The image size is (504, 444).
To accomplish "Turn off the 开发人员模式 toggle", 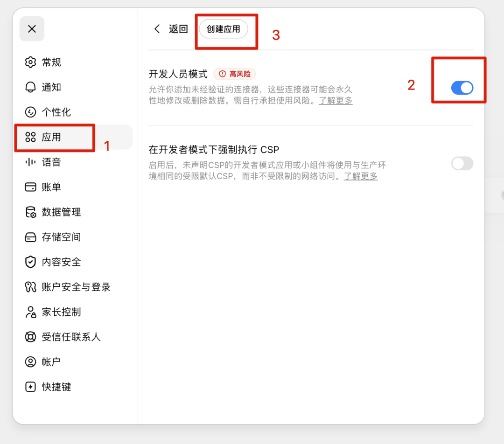I will click(x=462, y=88).
